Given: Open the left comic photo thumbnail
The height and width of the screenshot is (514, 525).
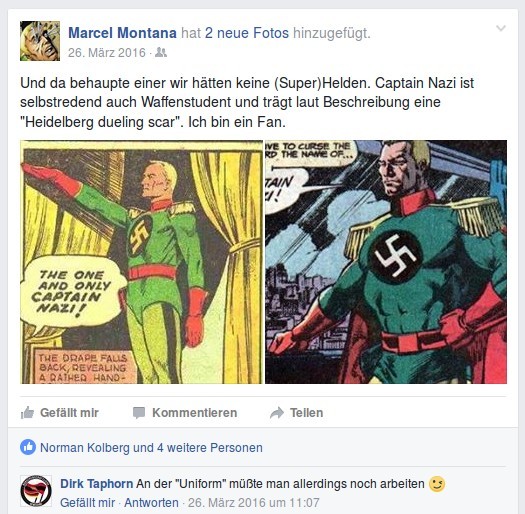Looking at the screenshot, I should [142, 262].
